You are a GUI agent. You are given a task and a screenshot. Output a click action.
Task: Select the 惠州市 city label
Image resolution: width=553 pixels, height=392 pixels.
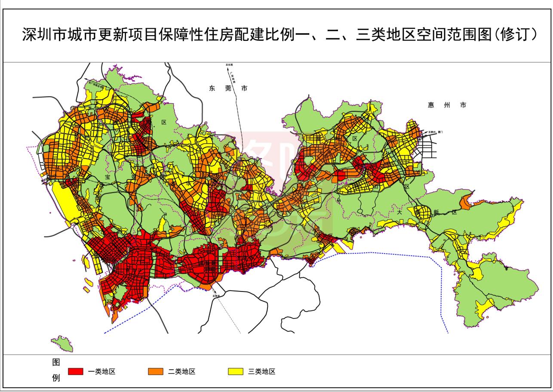tap(447, 105)
